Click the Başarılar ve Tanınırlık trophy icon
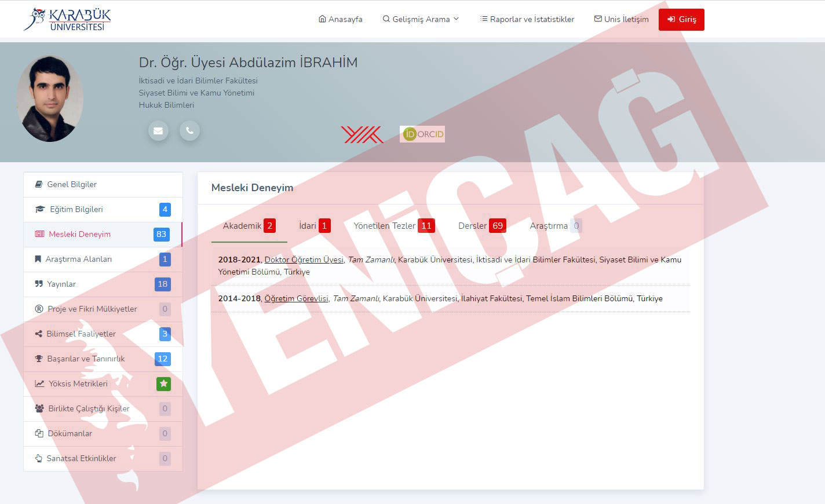Image resolution: width=825 pixels, height=504 pixels. (39, 359)
